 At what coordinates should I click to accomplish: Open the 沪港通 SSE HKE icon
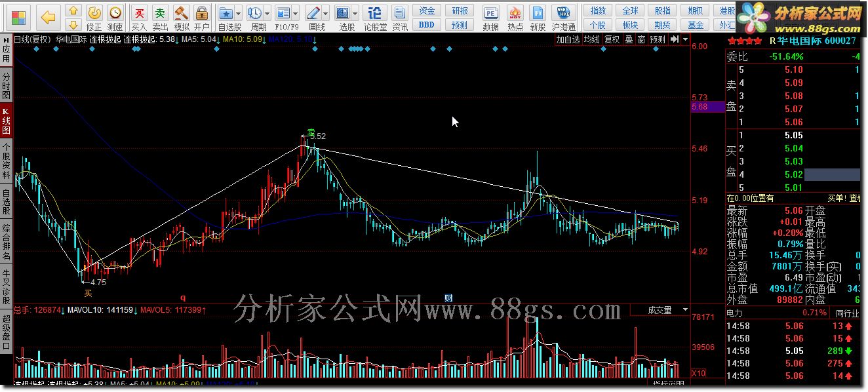[564, 18]
